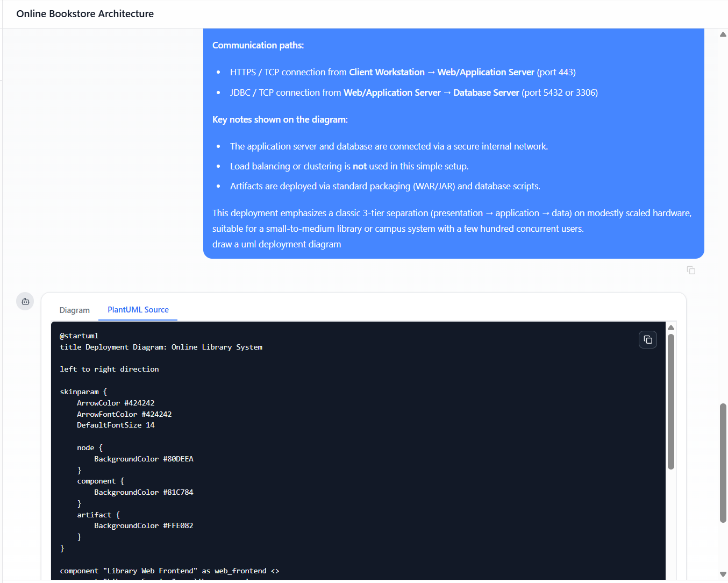Switch to the Diagram tab
This screenshot has width=728, height=583.
(75, 310)
